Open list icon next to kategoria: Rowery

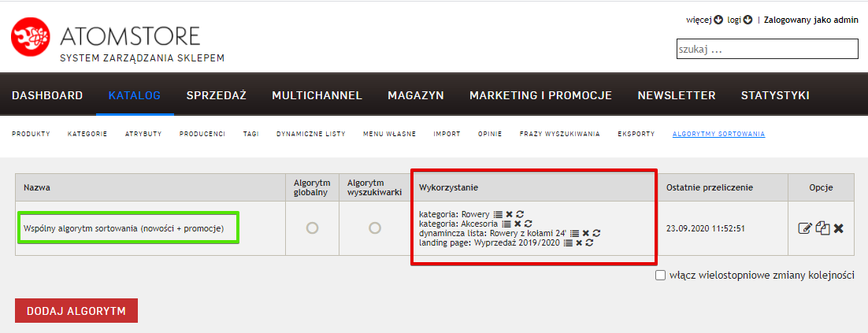click(x=497, y=214)
